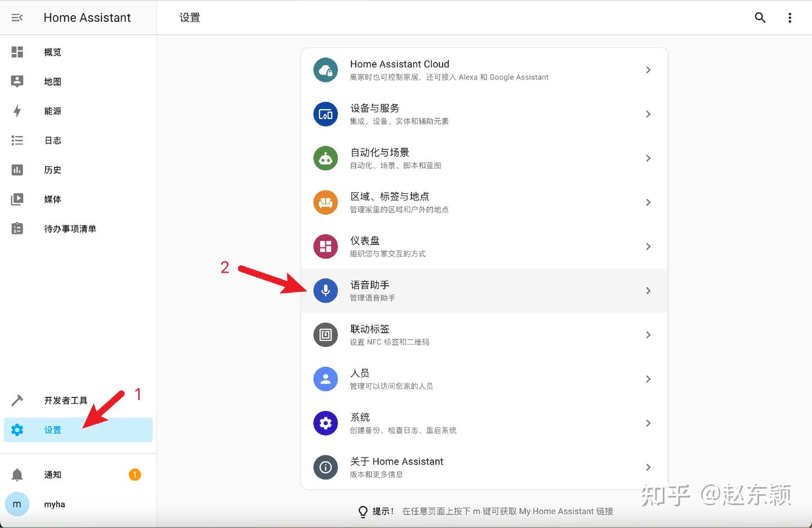The width and height of the screenshot is (812, 528).
Task: Click the myha user avatar
Action: pyautogui.click(x=17, y=504)
